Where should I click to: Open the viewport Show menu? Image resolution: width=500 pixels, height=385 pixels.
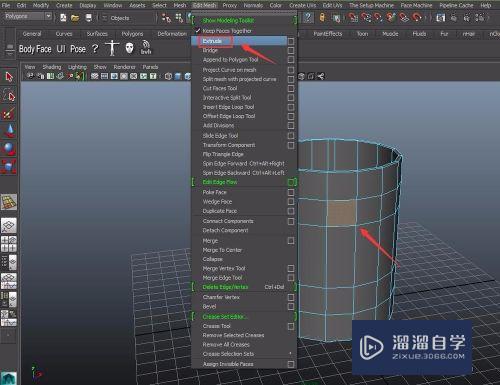100,67
